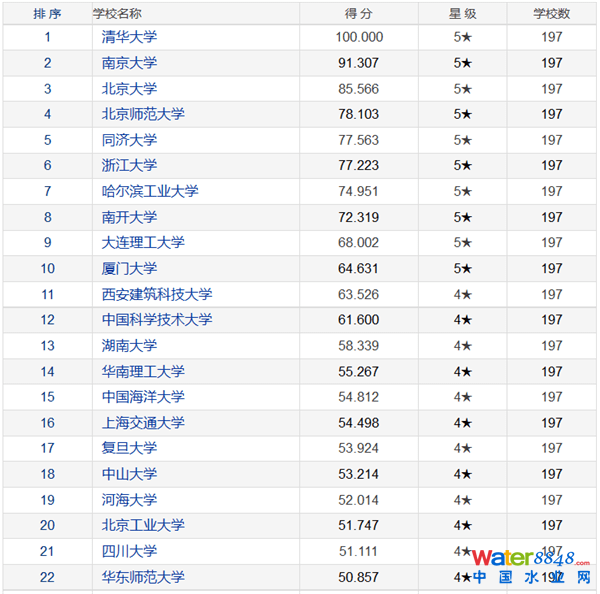Click the 197 count in 清华大学 row

click(552, 37)
